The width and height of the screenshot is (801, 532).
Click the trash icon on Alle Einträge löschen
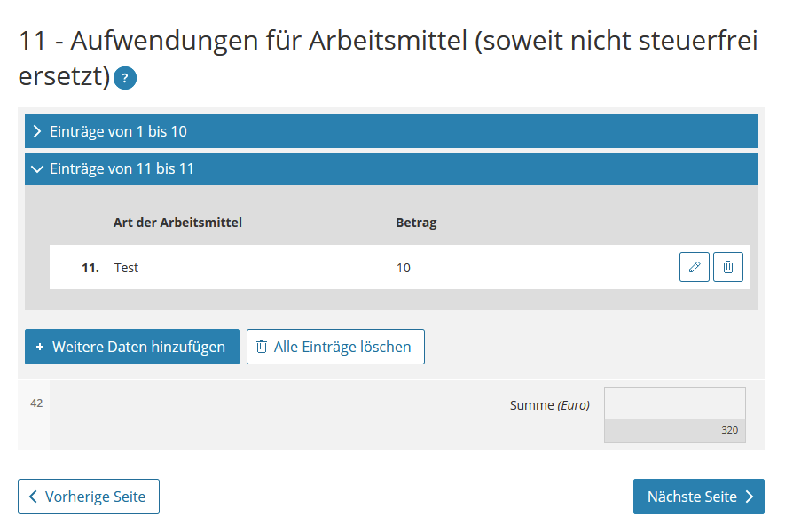click(x=262, y=347)
